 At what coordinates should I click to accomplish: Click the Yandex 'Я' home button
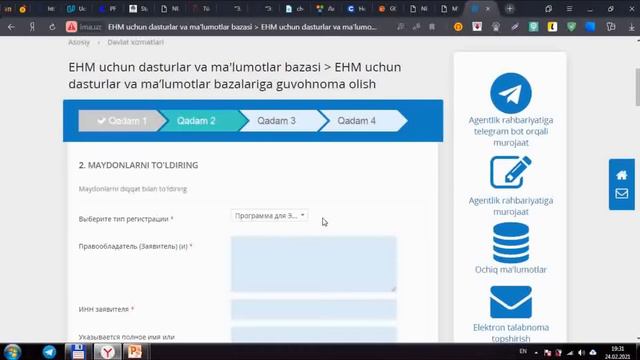32,27
